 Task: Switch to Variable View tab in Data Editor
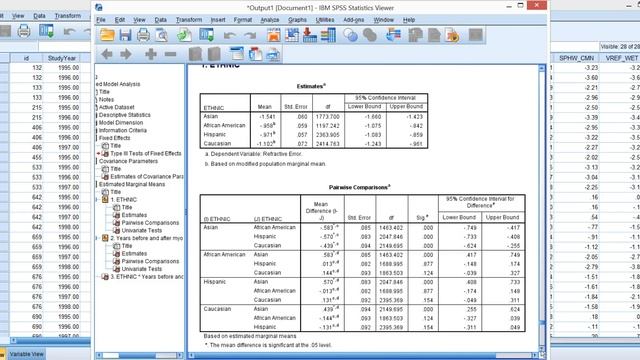[27, 354]
